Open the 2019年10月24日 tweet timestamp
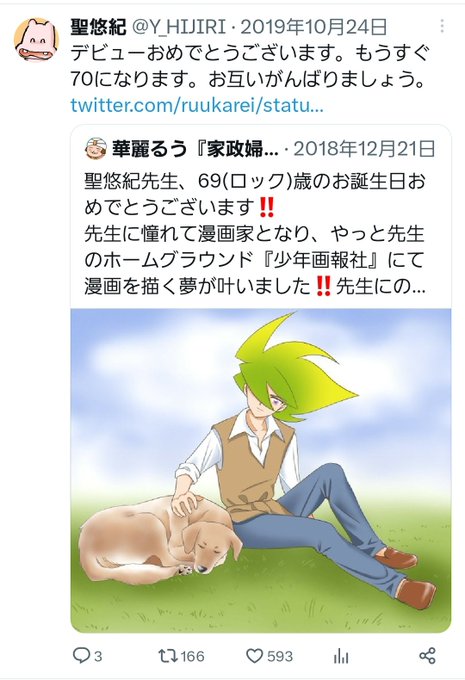 (313, 28)
